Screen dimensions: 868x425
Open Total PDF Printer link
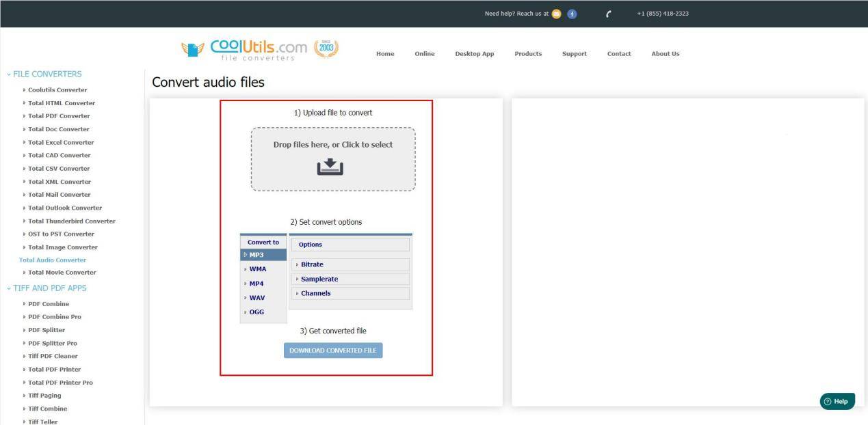pos(55,370)
